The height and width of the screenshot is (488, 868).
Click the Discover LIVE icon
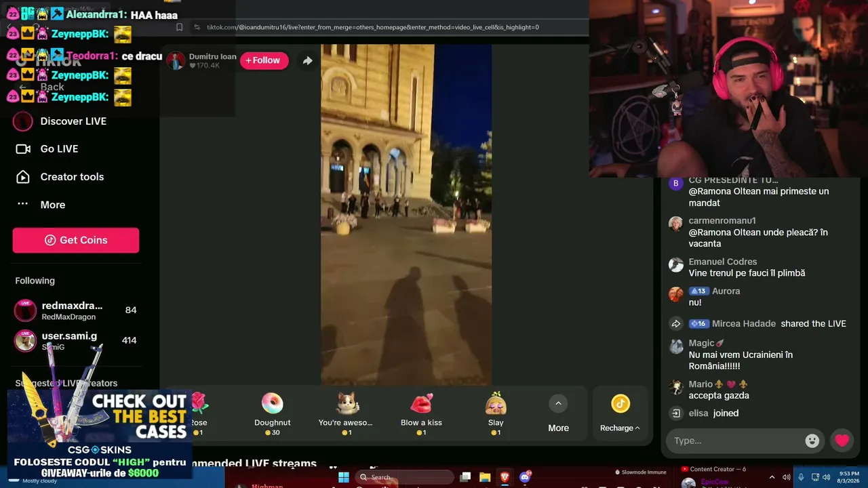coord(23,121)
